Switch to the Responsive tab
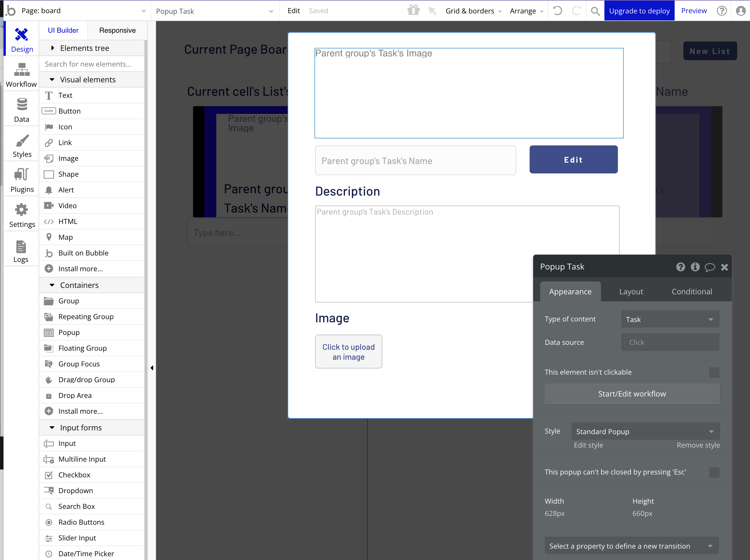 117,30
